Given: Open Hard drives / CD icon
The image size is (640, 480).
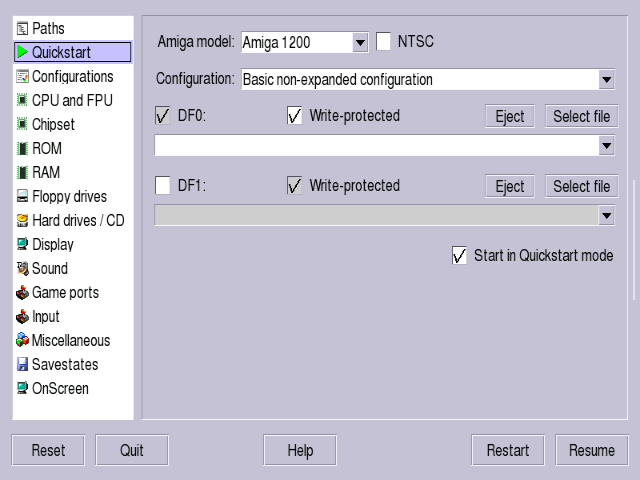Looking at the screenshot, I should [x=22, y=220].
